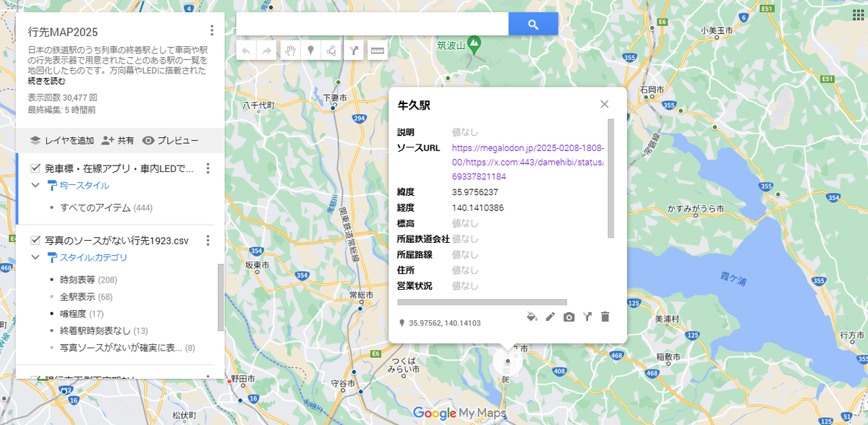Screen dimensions: 868x425
Task: Click the coordinates pin icon in popup footer
Action: [402, 323]
